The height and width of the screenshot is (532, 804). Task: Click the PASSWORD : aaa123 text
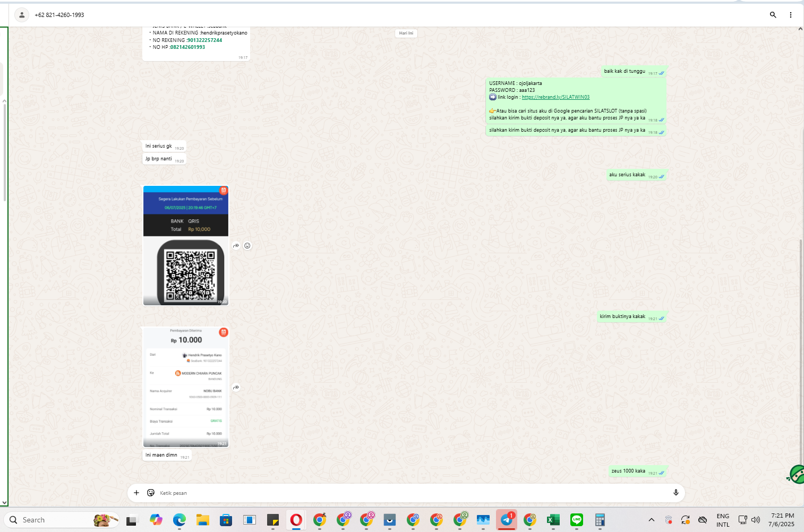coord(512,90)
